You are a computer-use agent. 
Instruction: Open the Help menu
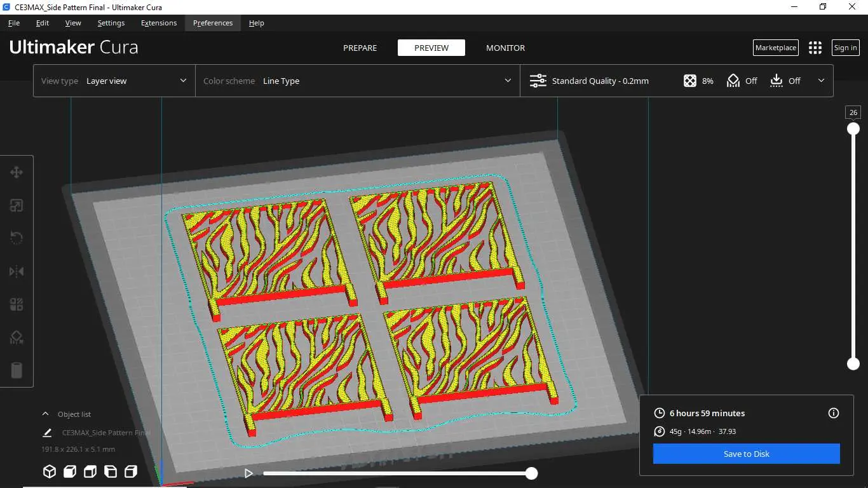point(257,23)
